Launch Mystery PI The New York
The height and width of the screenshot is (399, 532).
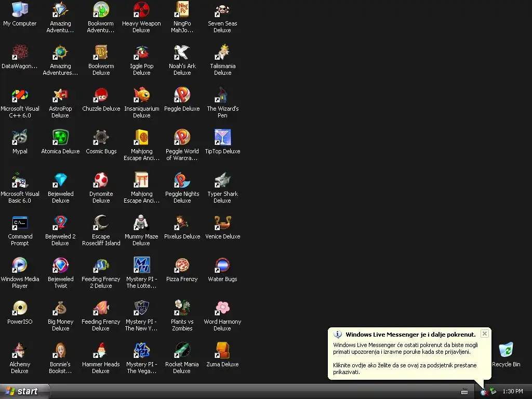click(x=141, y=308)
